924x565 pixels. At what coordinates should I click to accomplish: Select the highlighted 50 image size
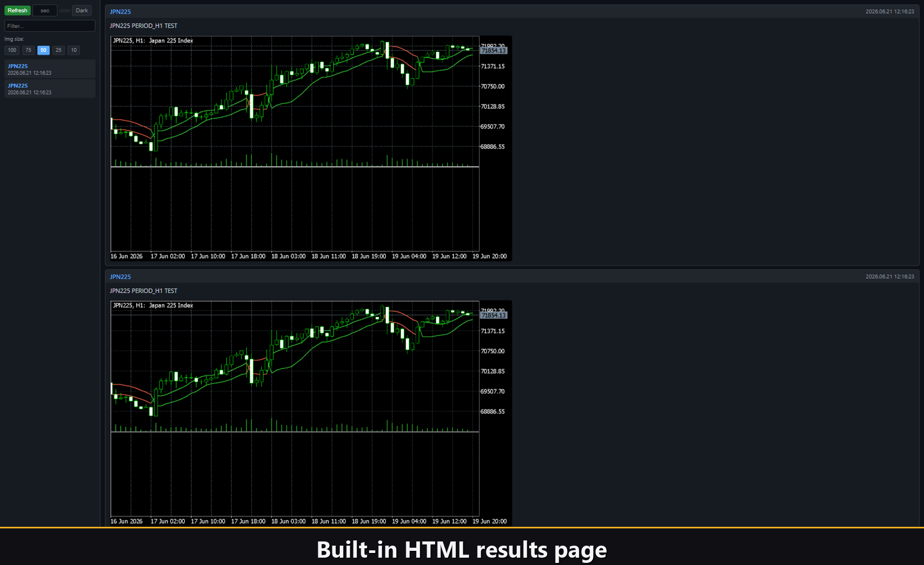pos(43,50)
